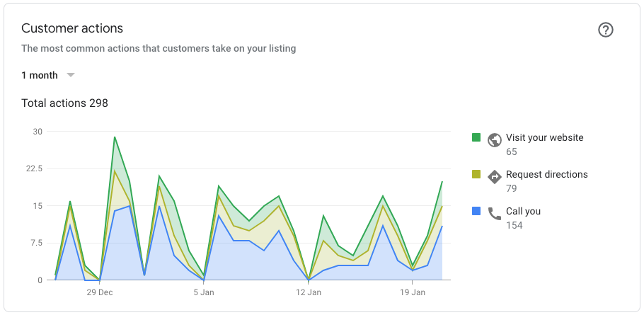Image resolution: width=644 pixels, height=315 pixels.
Task: Click the Total actions 298 text
Action: tap(64, 103)
